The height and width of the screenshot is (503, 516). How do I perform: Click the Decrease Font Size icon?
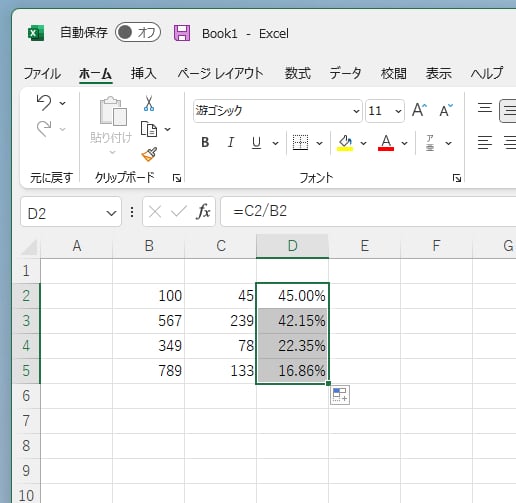pos(446,110)
